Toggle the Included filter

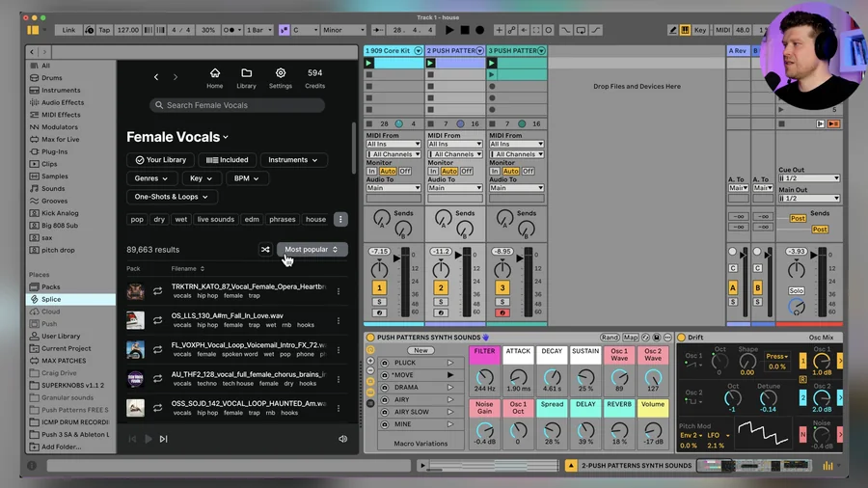[x=227, y=160]
